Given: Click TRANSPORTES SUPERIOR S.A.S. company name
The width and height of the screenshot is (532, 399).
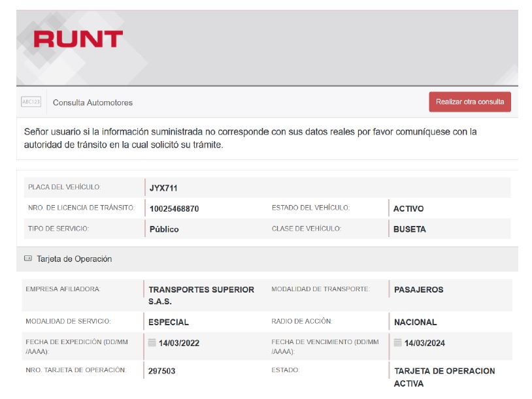Looking at the screenshot, I should pyautogui.click(x=201, y=296).
